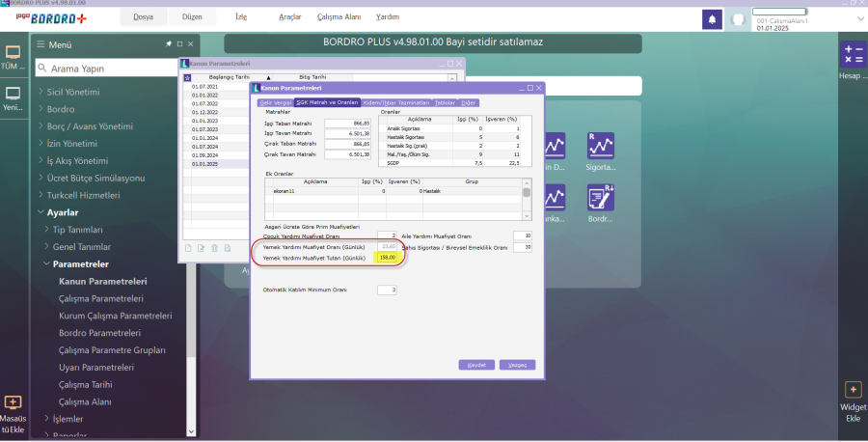The width and height of the screenshot is (868, 442).
Task: Open the Yeni monitor icon in the sidebar
Action: 13,93
